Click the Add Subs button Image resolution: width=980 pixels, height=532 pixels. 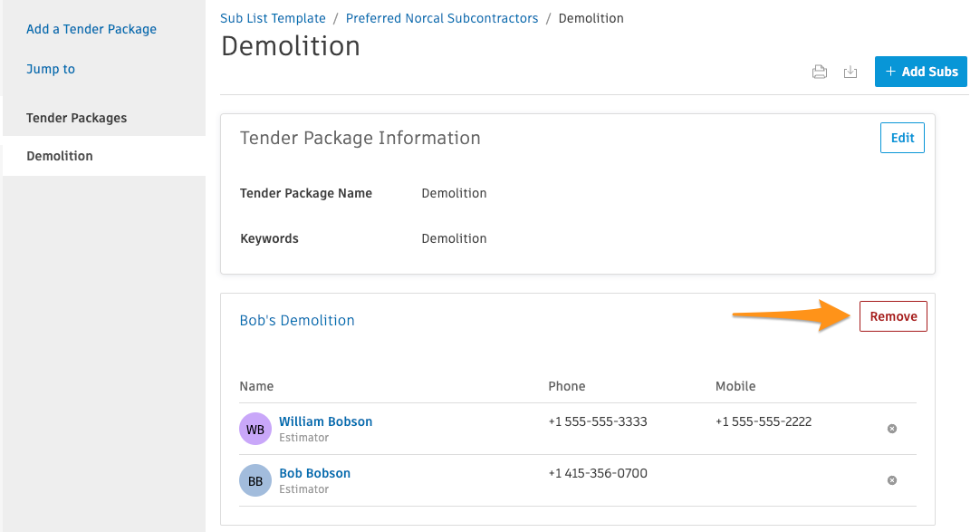tap(920, 72)
